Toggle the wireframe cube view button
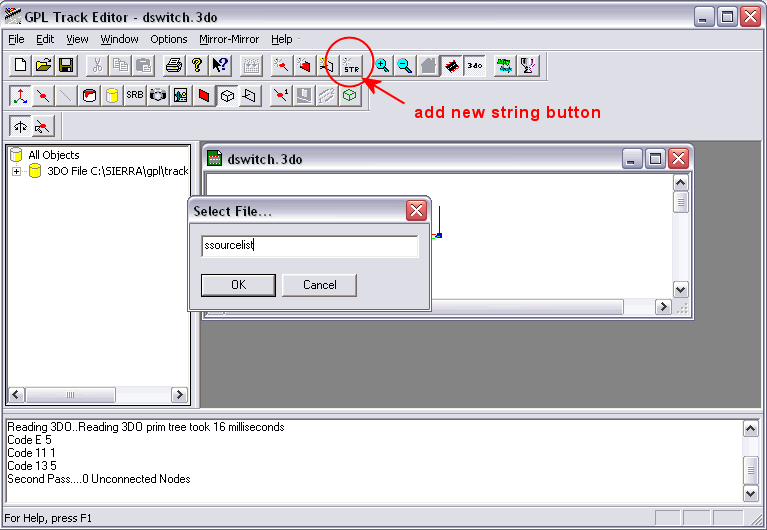The height and width of the screenshot is (530, 767). pyautogui.click(x=227, y=96)
